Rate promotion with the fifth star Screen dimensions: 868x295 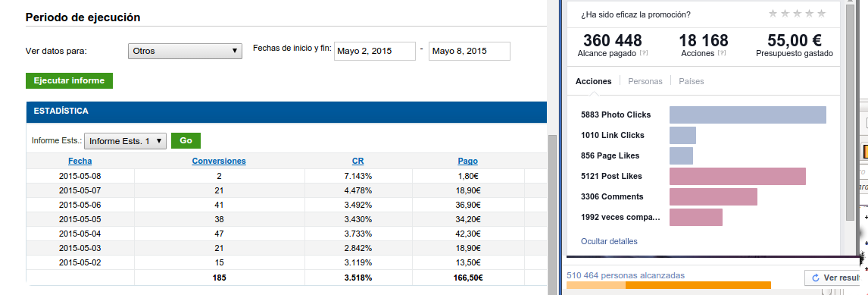pyautogui.click(x=821, y=14)
